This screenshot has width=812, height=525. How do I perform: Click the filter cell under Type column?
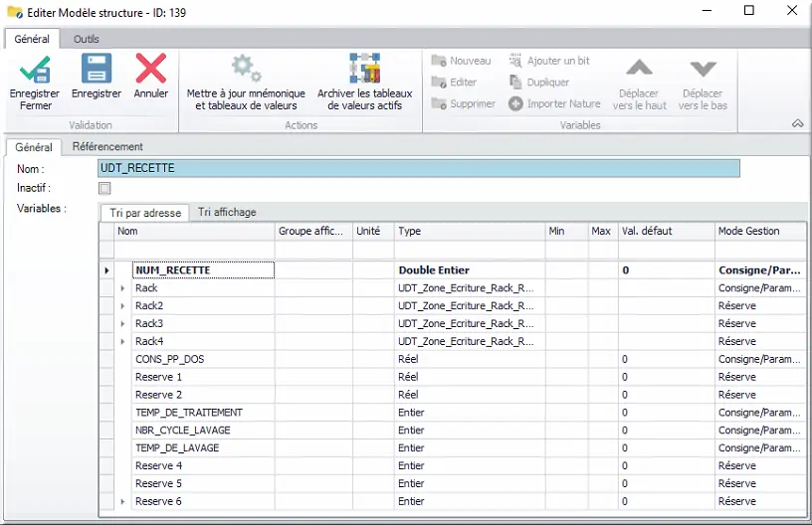click(469, 250)
